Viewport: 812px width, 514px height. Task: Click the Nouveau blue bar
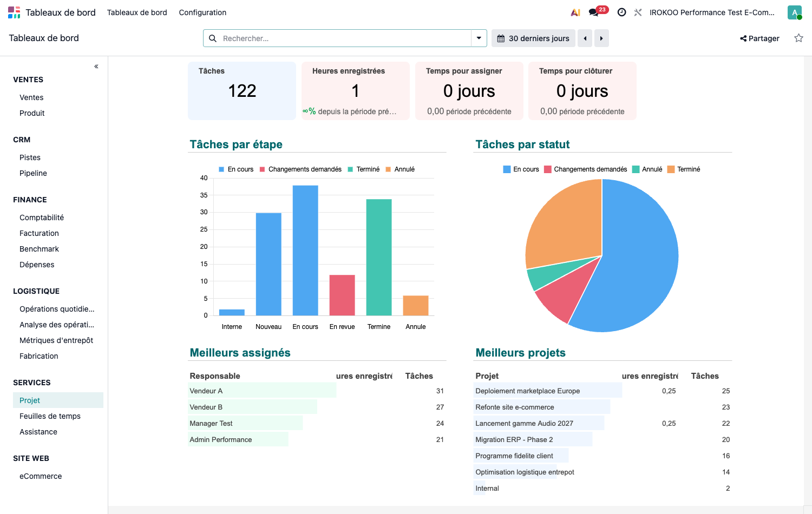coord(269,264)
